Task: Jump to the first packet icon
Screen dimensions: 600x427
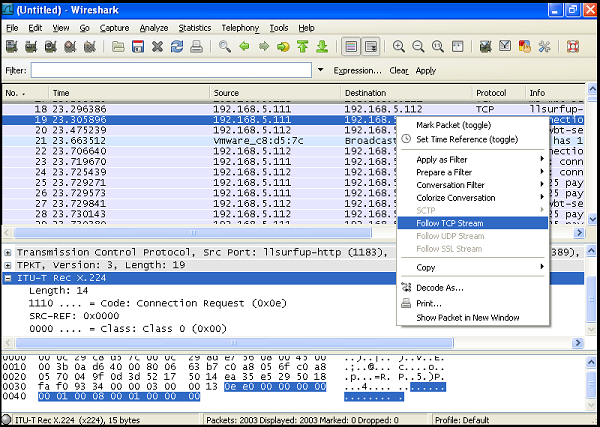Action: (x=303, y=47)
